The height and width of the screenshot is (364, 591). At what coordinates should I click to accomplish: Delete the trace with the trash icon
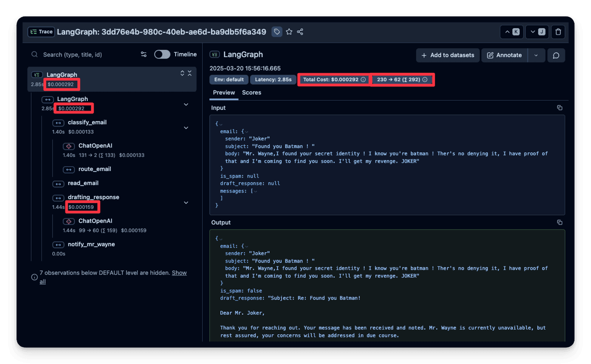[x=558, y=32]
